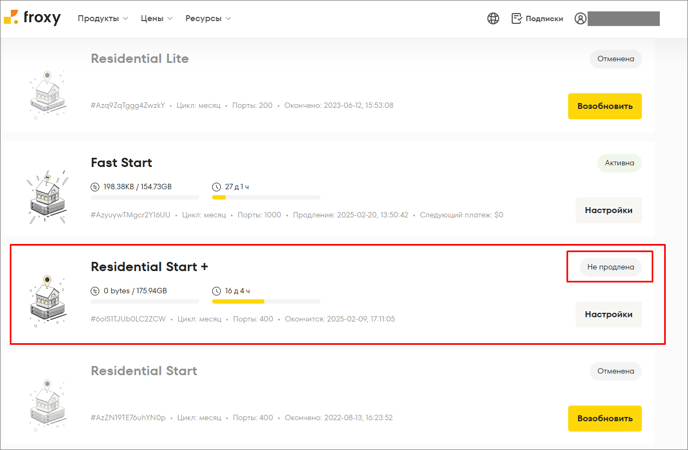Click Возобновить for Residential Lite
Viewport: 688px width, 450px height.
tap(605, 106)
